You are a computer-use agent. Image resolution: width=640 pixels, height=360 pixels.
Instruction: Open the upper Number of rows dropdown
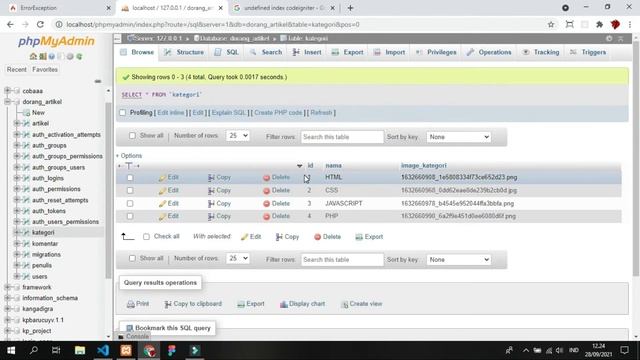(237, 136)
